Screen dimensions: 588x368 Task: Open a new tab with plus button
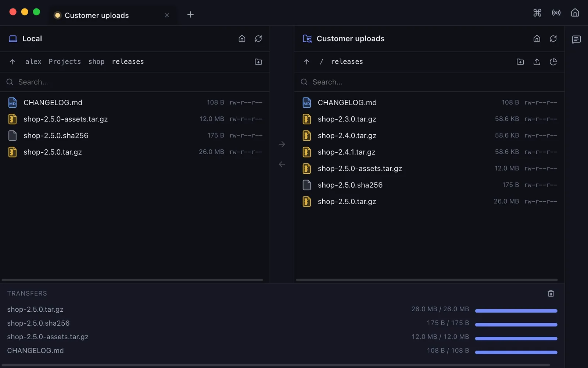point(190,14)
